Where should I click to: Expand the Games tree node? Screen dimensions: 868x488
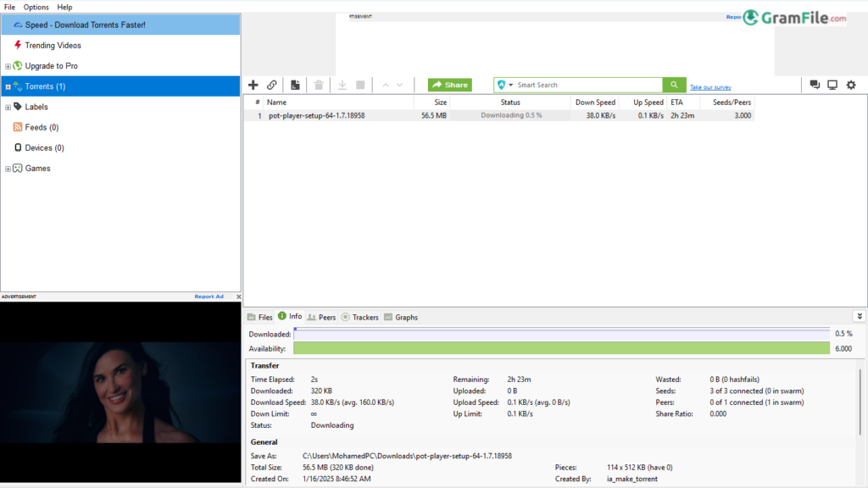pos(8,169)
